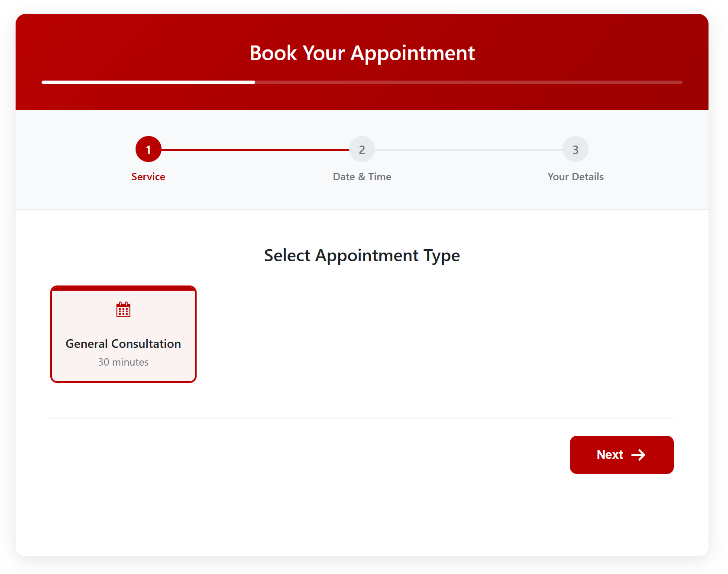728x574 pixels.
Task: Open the Date & Time step label
Action: [x=362, y=177]
